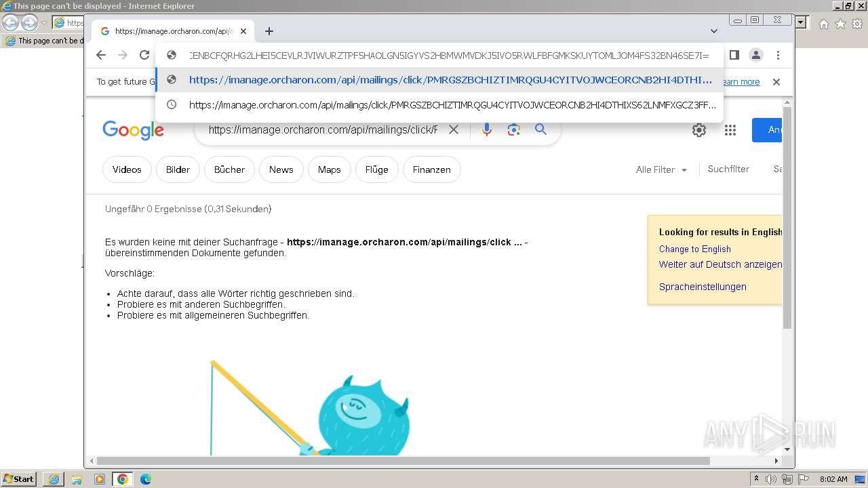The image size is (868, 488).
Task: Open Chrome tab search chevron
Action: point(714,31)
